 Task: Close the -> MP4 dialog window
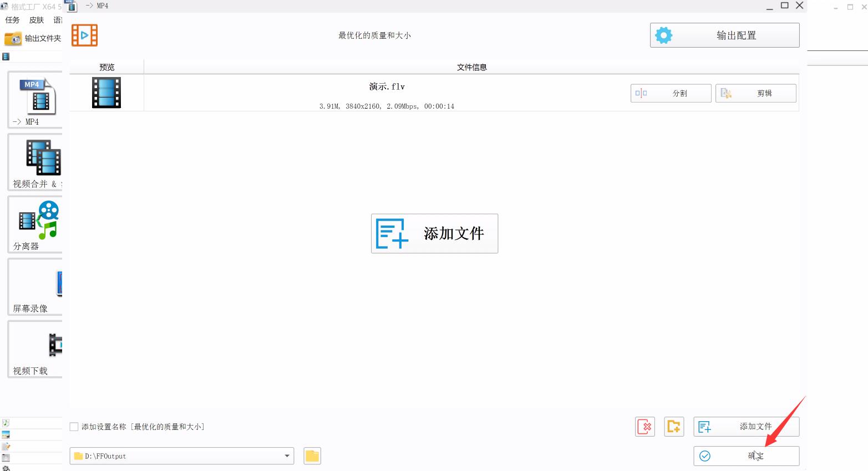tap(800, 6)
